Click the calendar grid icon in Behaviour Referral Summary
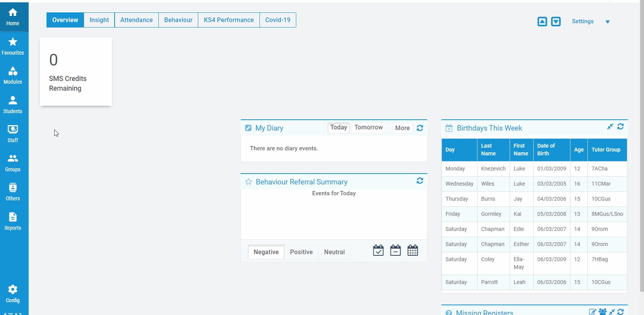 click(413, 251)
